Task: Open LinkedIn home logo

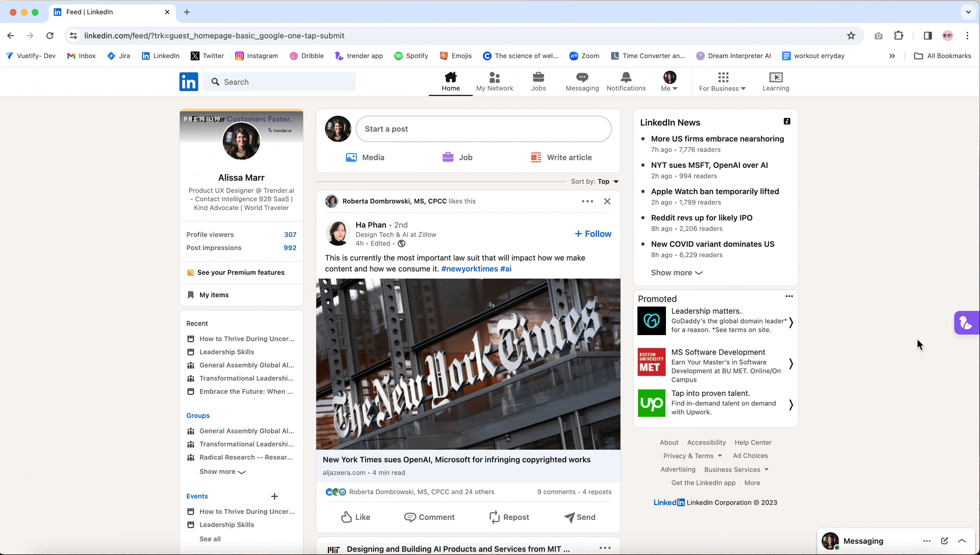Action: pos(189,82)
